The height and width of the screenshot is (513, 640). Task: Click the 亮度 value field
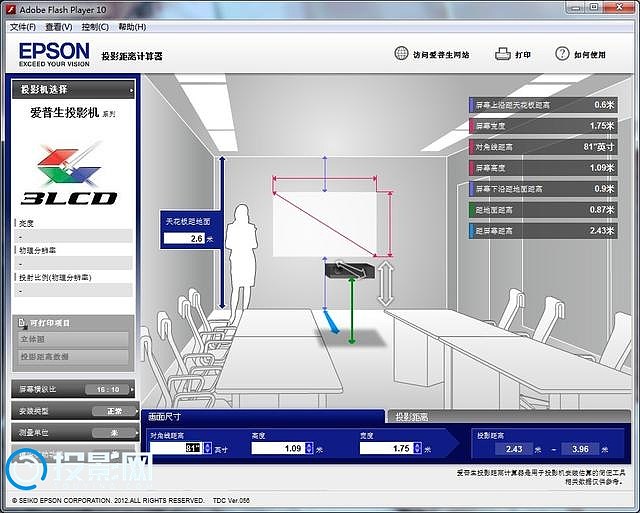pos(73,236)
